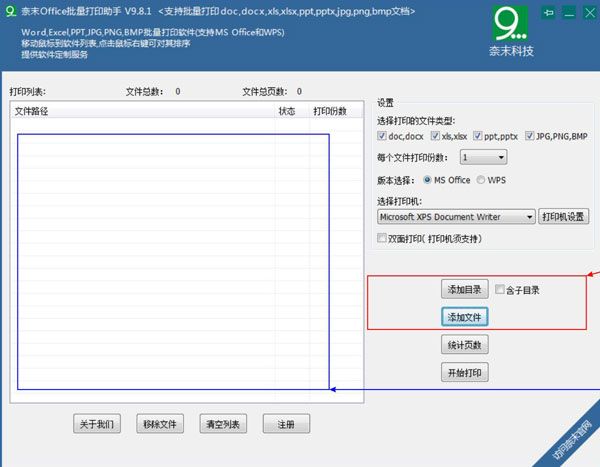Click the green 9 logo icon in title bar
This screenshot has width=600, height=467.
click(x=10, y=11)
